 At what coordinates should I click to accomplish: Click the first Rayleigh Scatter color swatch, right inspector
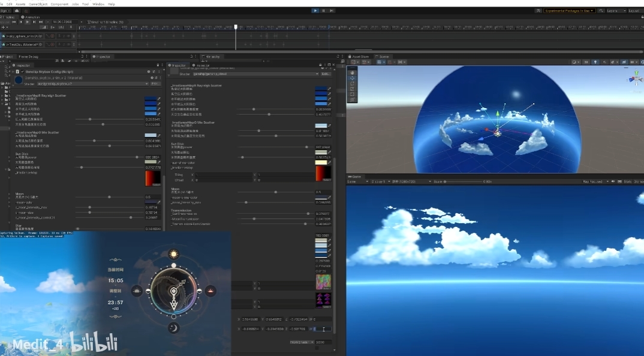coord(321,89)
